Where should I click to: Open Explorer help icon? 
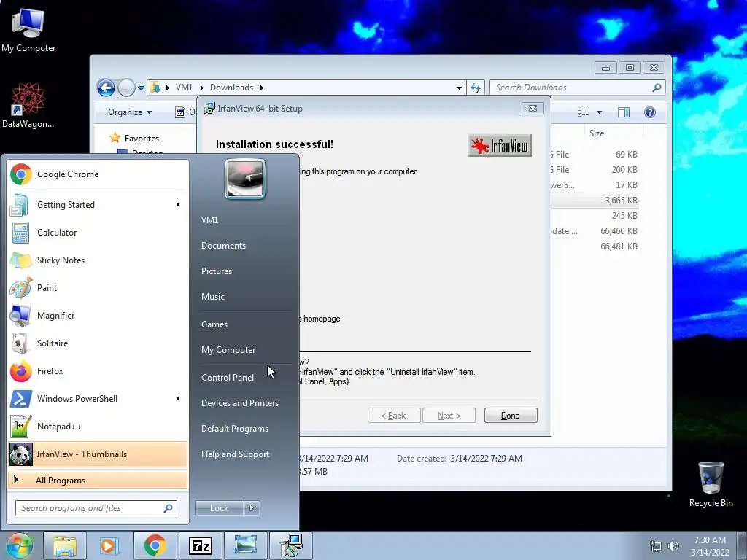[x=650, y=112]
